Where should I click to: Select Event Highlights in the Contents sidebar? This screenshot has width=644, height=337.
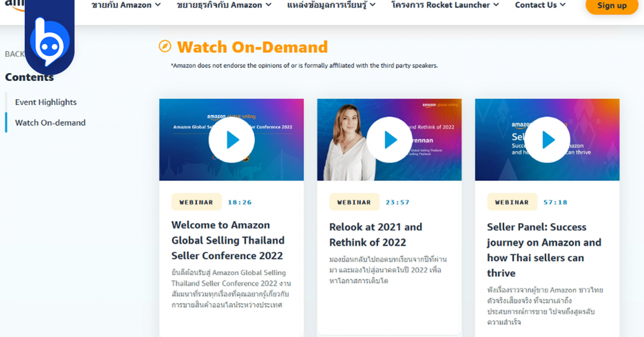47,102
